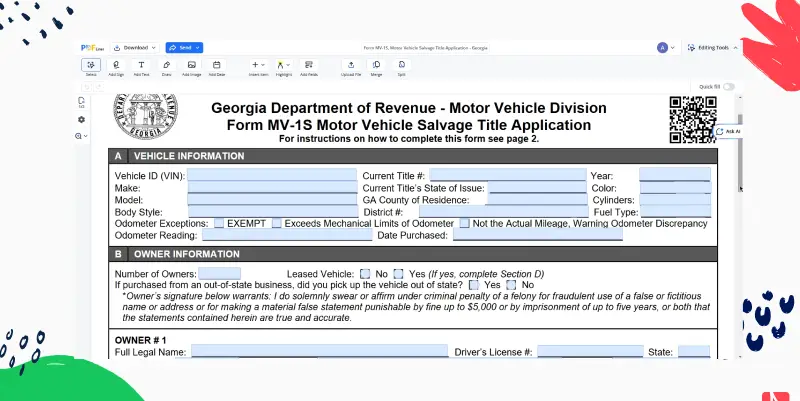Screen dimensions: 800x401
Task: Check out-of-state pickup No box
Action: (x=511, y=285)
